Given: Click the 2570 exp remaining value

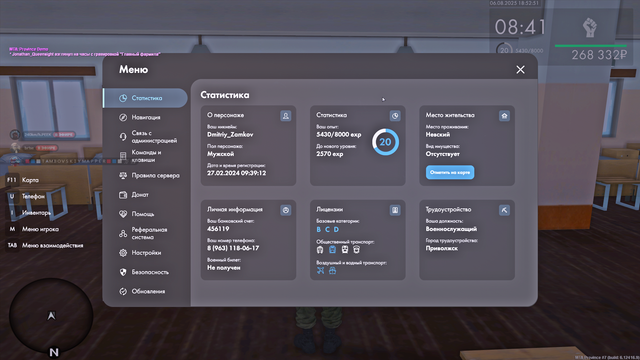Looking at the screenshot, I should coord(329,154).
